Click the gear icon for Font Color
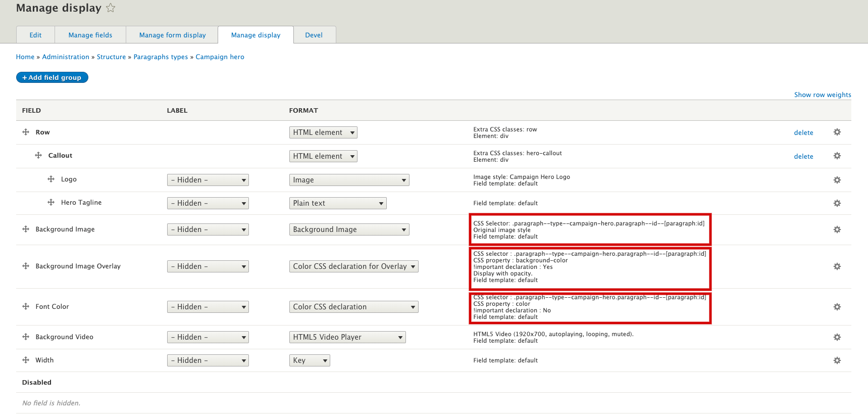Image resolution: width=868 pixels, height=415 pixels. tap(837, 307)
